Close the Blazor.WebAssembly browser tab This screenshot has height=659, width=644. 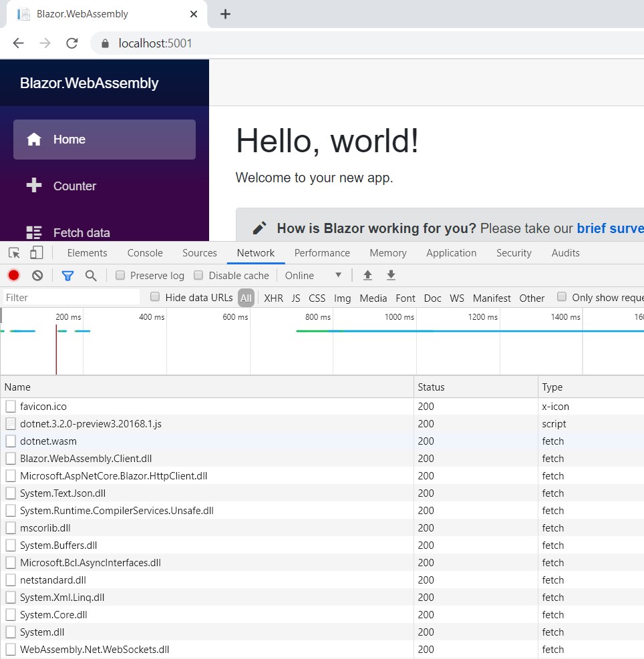[x=194, y=14]
